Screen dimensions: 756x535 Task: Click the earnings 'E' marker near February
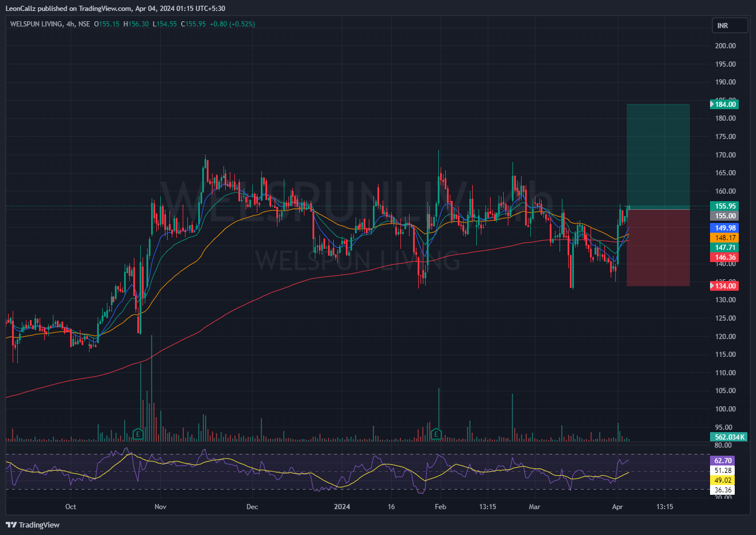coord(437,434)
